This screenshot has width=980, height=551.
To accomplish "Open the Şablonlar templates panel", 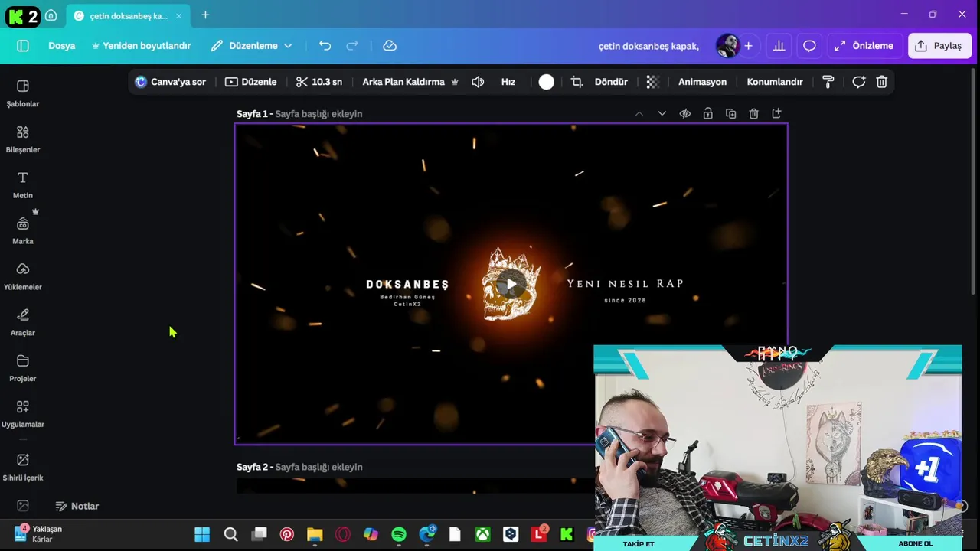I will 23,93.
